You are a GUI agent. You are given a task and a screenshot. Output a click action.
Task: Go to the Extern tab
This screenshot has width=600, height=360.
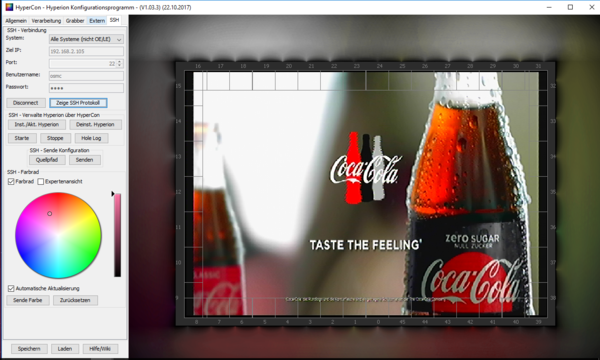[97, 21]
